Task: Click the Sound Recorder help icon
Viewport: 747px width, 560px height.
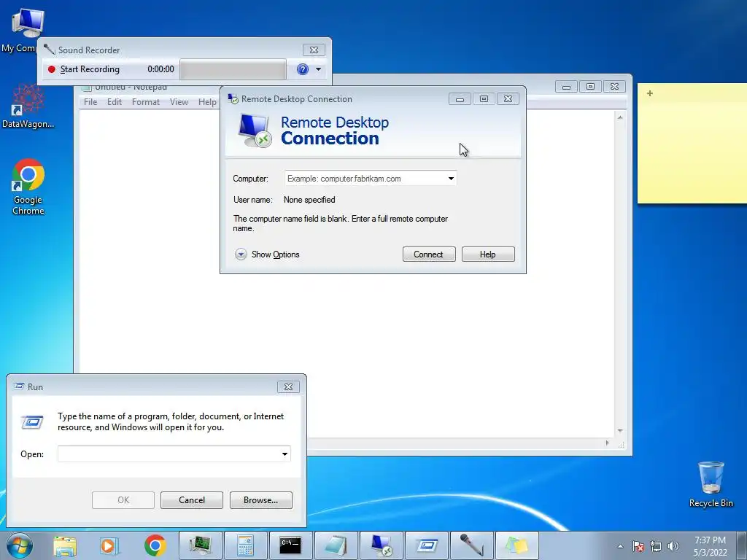Action: 303,69
